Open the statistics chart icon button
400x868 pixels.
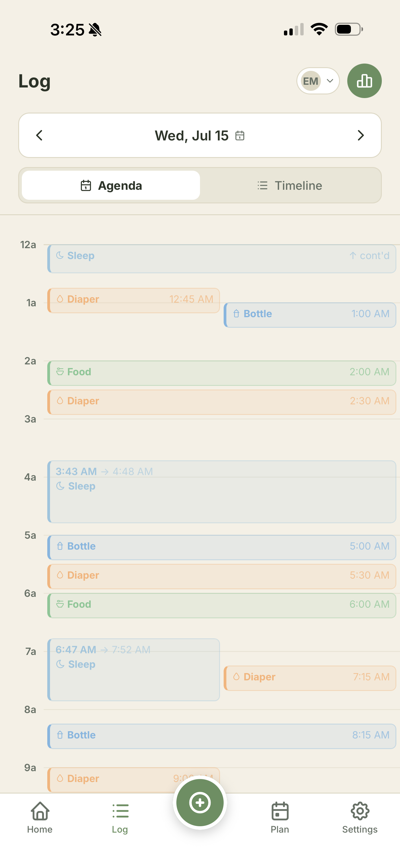pos(364,81)
